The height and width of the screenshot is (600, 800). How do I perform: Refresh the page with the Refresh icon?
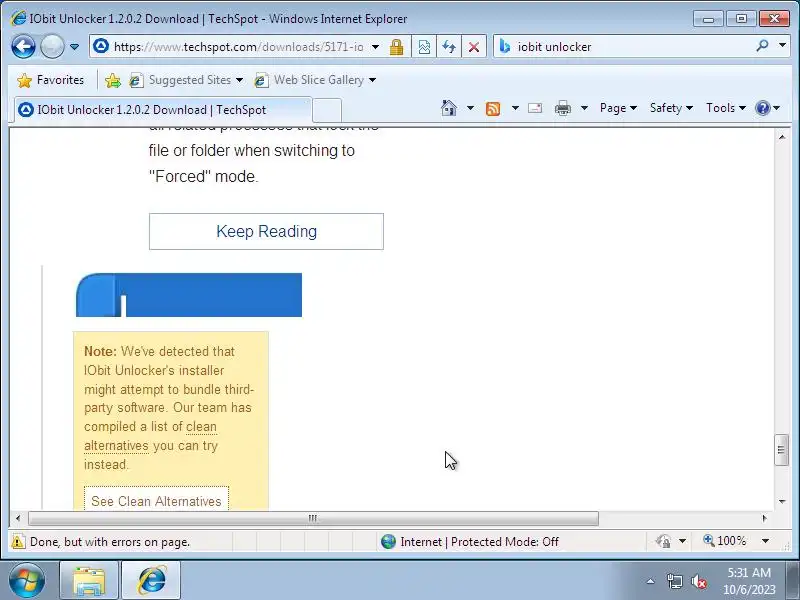tap(449, 47)
